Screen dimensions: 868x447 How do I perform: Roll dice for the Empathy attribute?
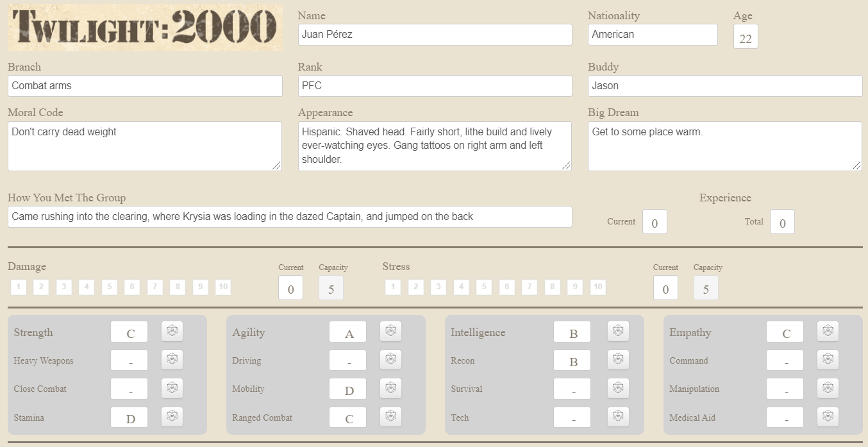click(828, 332)
